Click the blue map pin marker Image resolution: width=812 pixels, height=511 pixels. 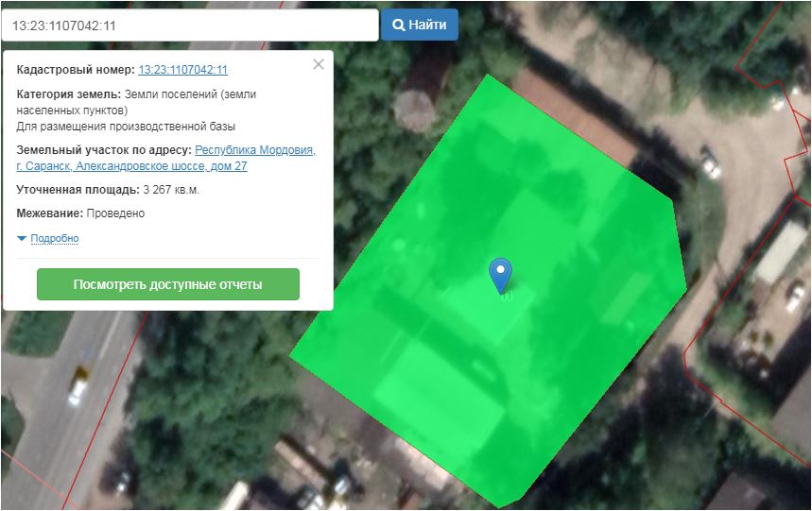click(x=500, y=275)
